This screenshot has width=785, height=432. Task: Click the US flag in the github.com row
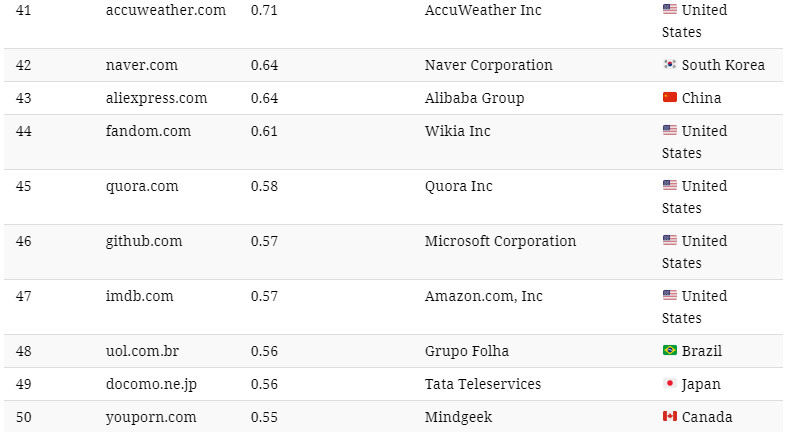click(x=669, y=241)
